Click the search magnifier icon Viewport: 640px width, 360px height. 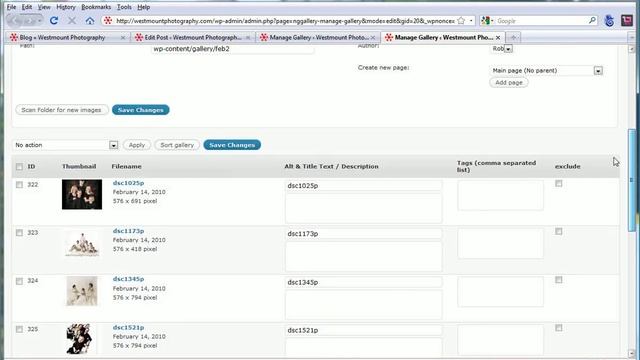tap(592, 20)
